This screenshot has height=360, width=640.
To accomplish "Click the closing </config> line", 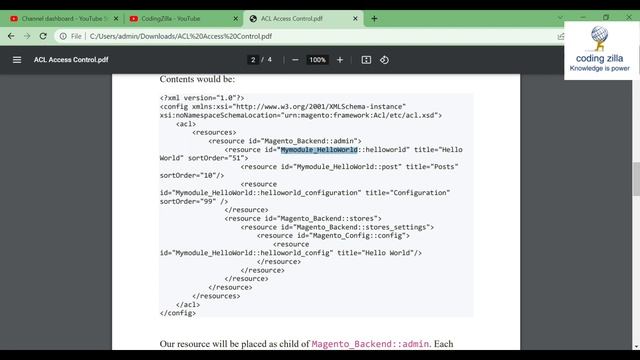I will [178, 313].
